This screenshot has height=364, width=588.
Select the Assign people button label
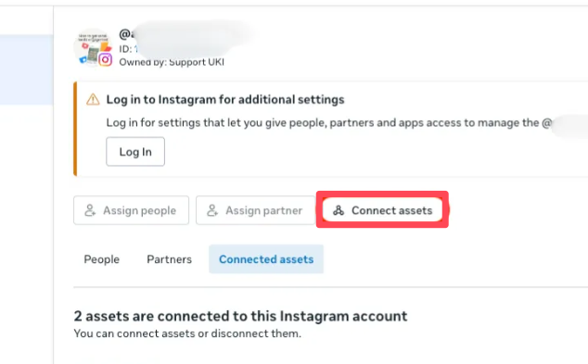[139, 210]
